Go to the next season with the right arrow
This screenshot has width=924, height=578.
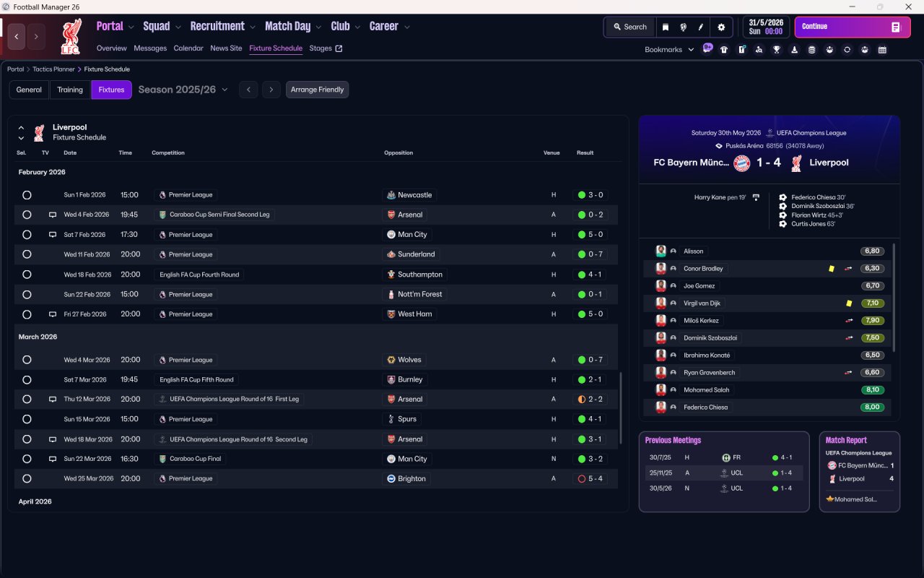pyautogui.click(x=271, y=90)
